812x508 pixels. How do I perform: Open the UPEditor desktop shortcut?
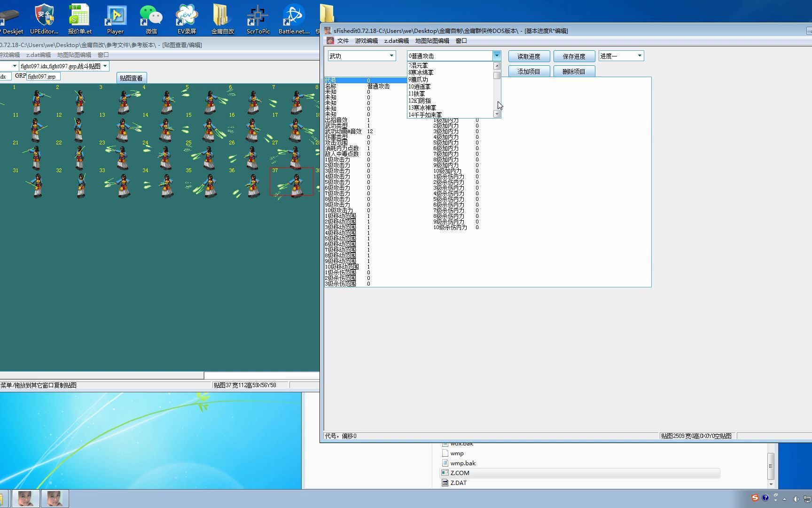pos(44,19)
